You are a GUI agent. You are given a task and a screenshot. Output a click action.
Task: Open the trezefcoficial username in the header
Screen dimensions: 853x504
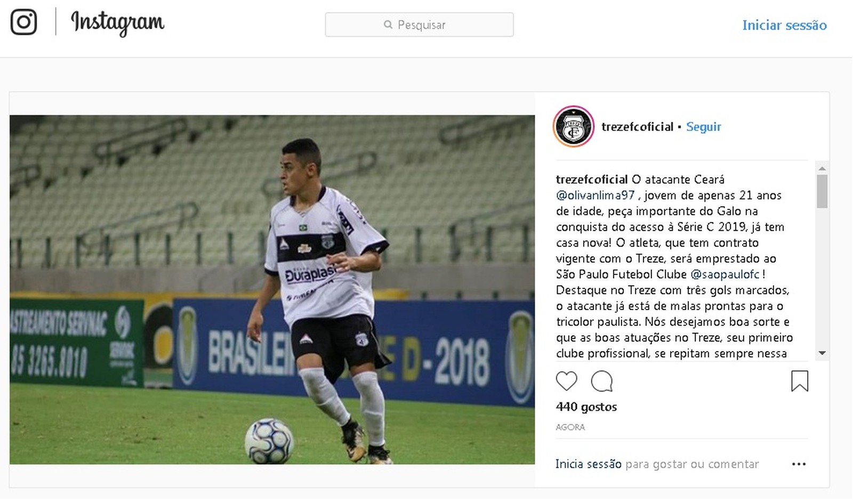tap(638, 127)
